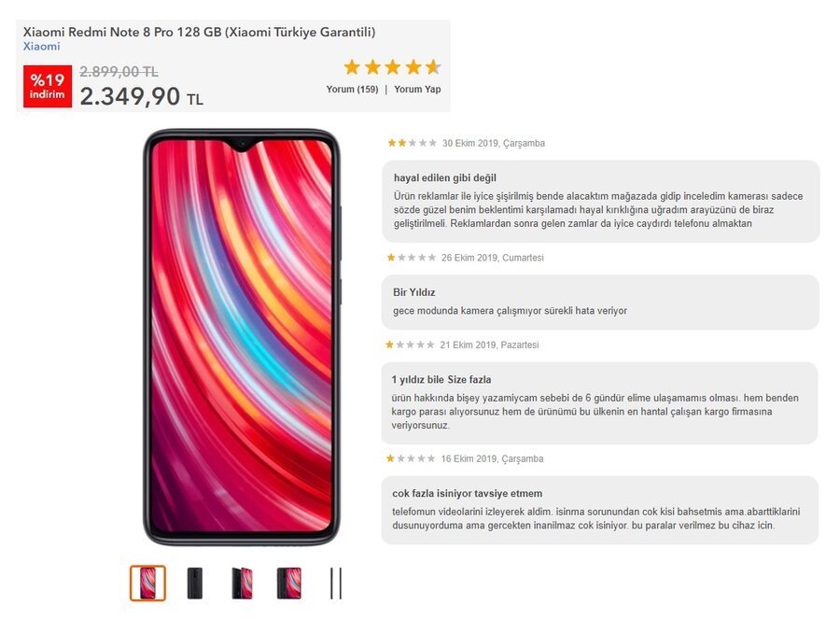Click the one-star rating dated 26 Ekim 2019
840x619 pixels.
[412, 258]
